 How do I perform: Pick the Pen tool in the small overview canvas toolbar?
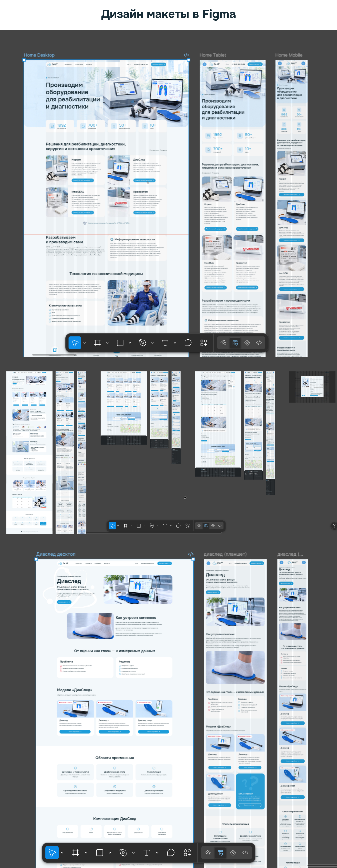click(152, 526)
